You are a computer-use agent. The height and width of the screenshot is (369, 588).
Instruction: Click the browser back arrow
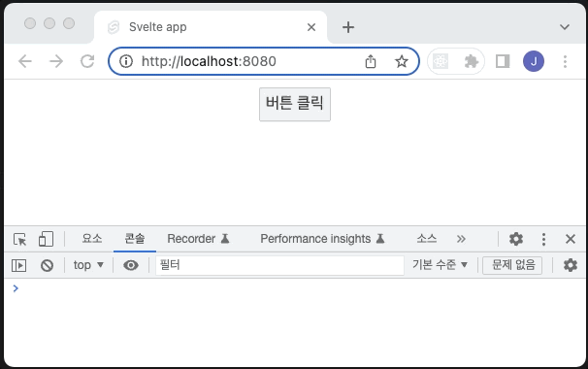point(25,61)
